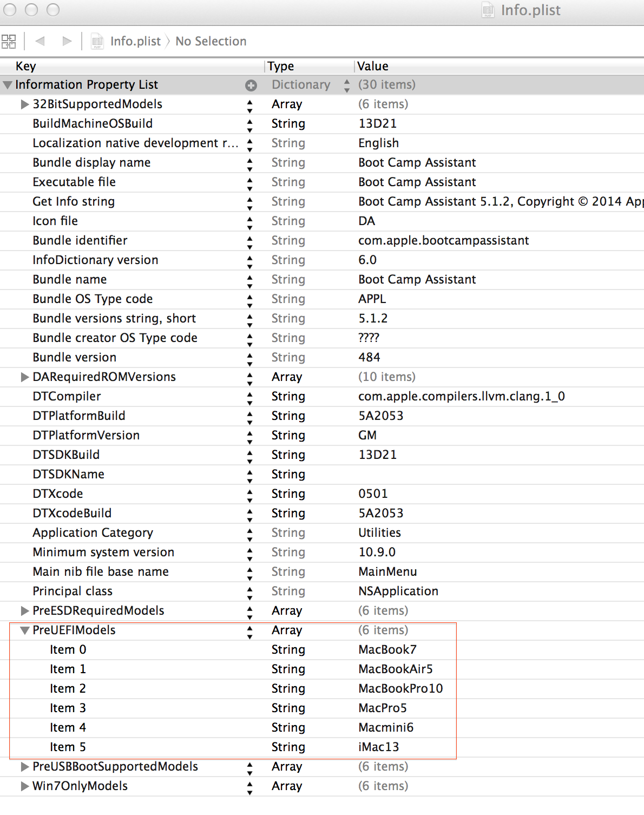Select the DTPlatformBuild key

(x=79, y=416)
